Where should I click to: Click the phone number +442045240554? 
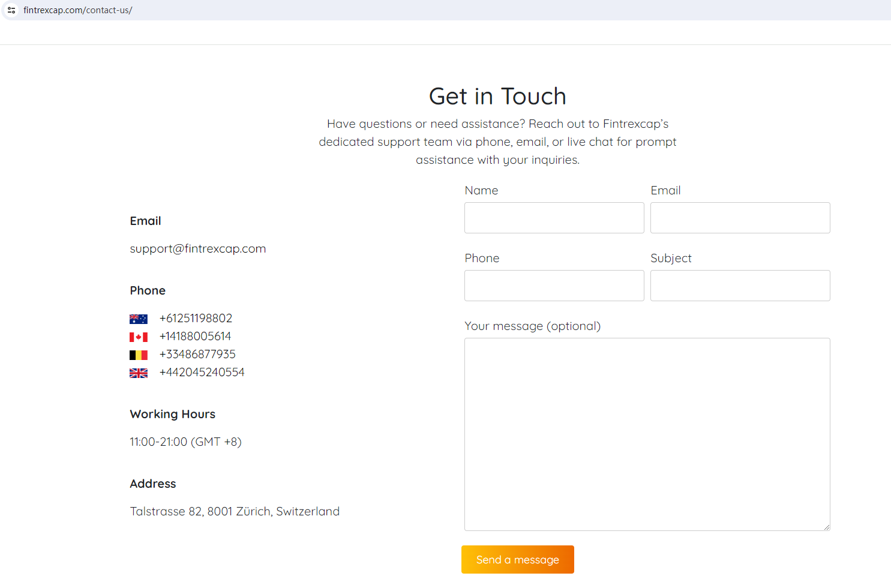[x=202, y=373]
